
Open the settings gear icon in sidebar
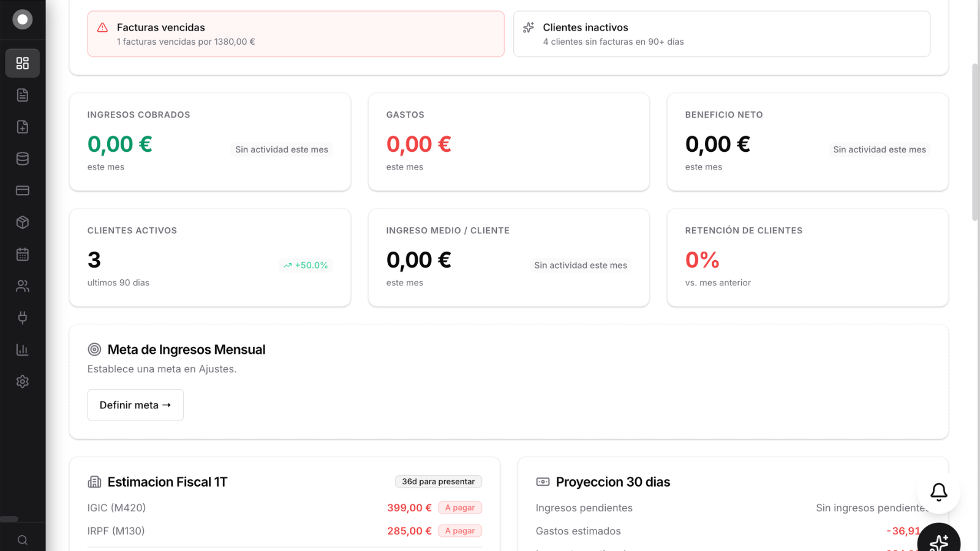23,381
